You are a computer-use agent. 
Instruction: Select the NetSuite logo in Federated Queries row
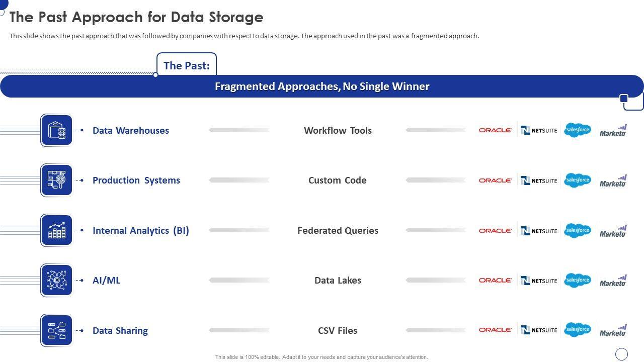pyautogui.click(x=539, y=231)
